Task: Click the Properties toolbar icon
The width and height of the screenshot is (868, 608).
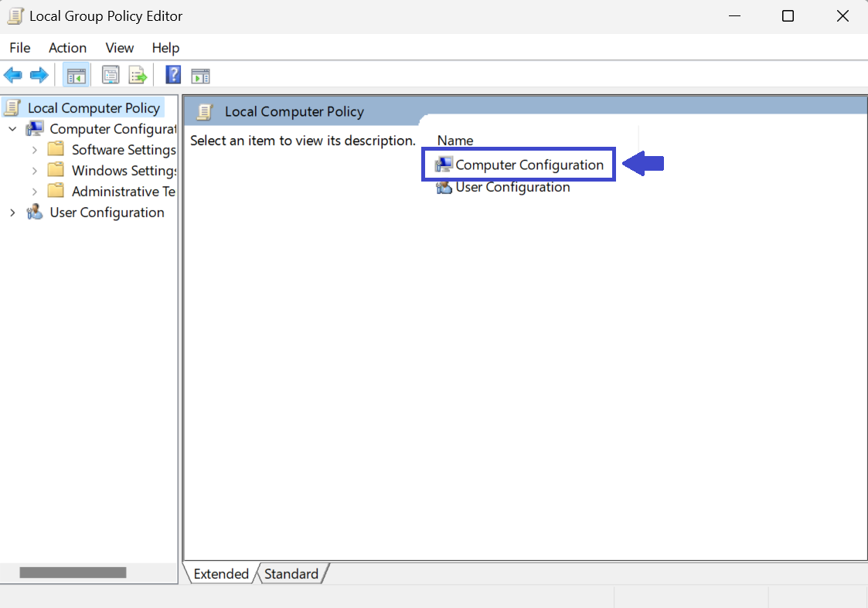Action: coord(111,75)
